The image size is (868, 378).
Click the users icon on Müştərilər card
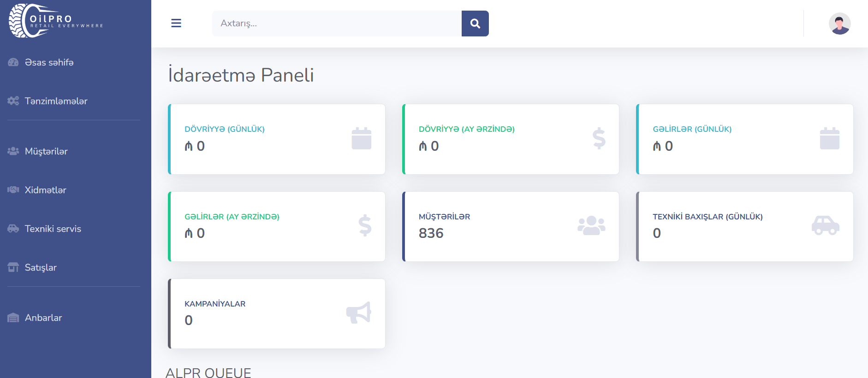point(591,225)
